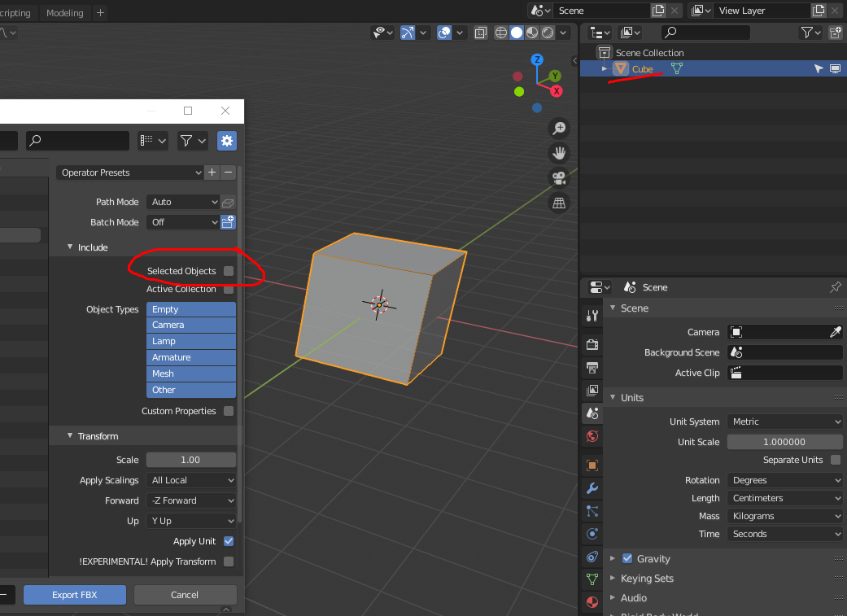Click the outliner search field
Image resolution: width=847 pixels, height=616 pixels.
point(705,33)
